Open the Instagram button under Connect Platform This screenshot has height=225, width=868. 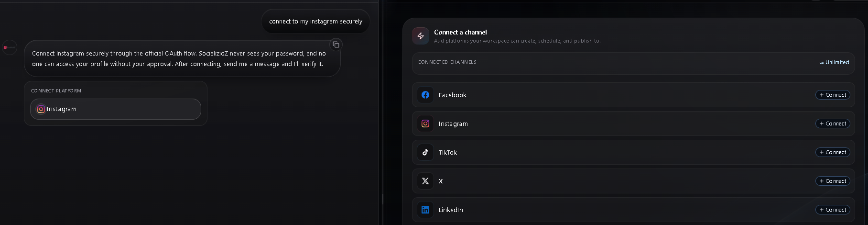point(116,109)
